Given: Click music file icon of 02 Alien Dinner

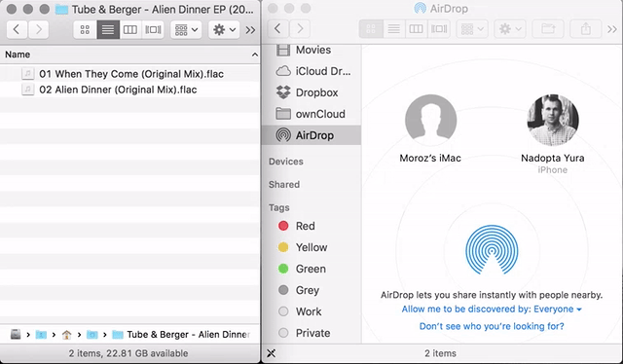Looking at the screenshot, I should point(27,90).
